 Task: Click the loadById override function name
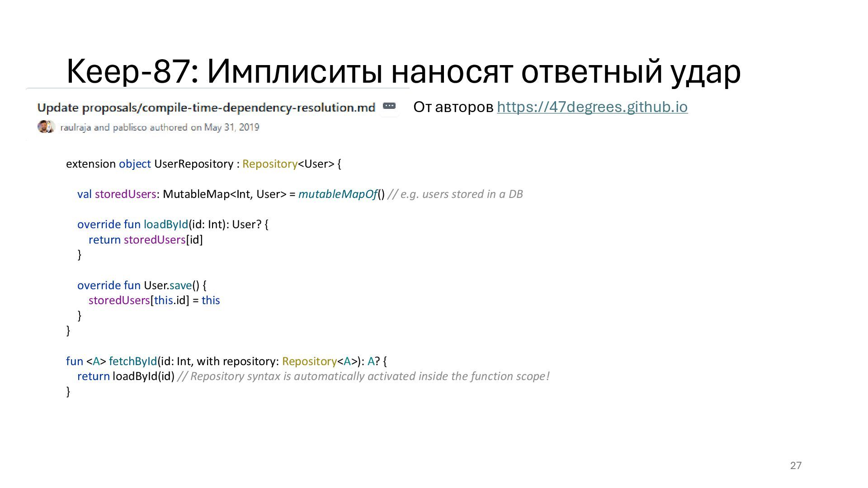[165, 225]
